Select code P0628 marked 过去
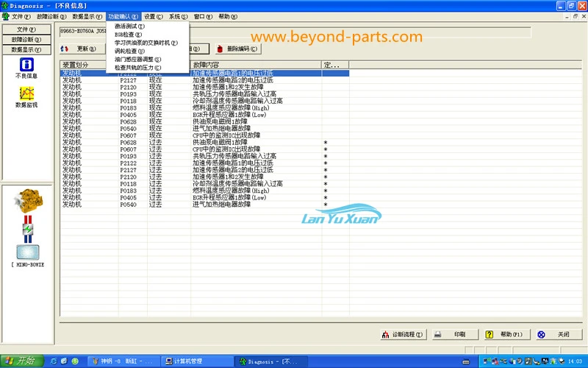This screenshot has width=588, height=368. tap(128, 143)
